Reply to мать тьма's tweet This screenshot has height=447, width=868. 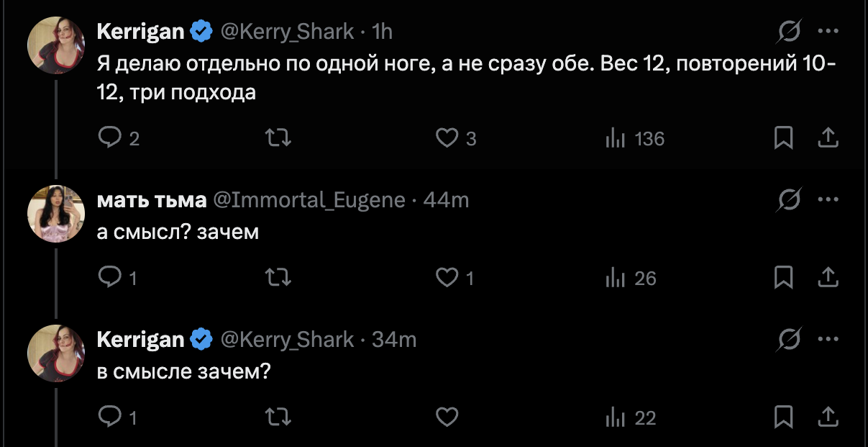pyautogui.click(x=109, y=277)
